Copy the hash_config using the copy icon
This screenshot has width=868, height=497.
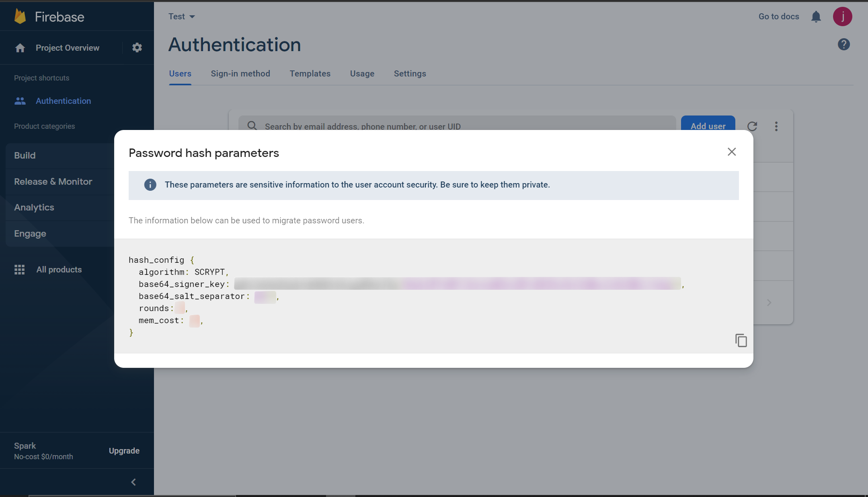tap(741, 340)
